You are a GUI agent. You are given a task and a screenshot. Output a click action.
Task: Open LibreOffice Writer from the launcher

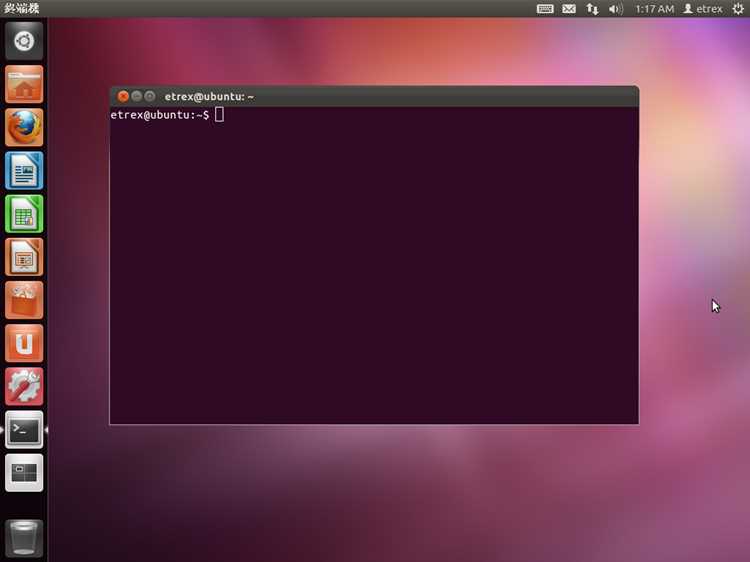click(x=24, y=171)
